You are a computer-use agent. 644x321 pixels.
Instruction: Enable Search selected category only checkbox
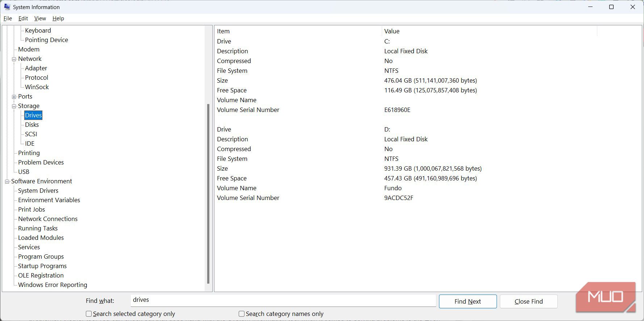click(x=89, y=314)
